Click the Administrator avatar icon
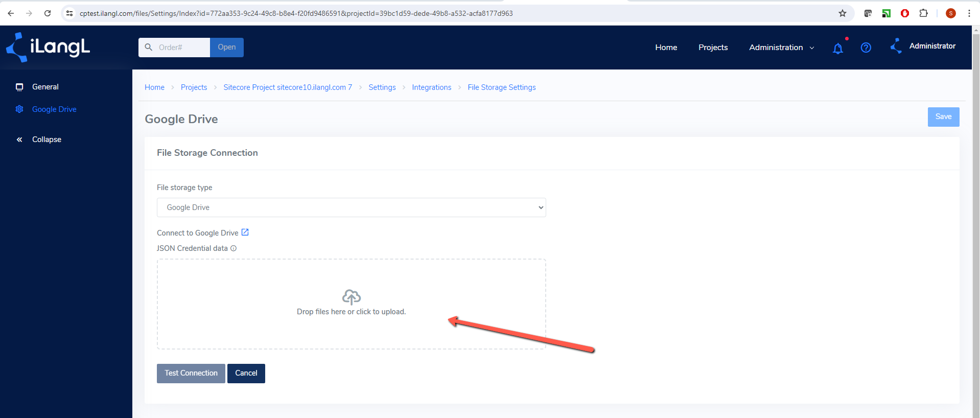Screen dimensions: 980x418 point(896,46)
